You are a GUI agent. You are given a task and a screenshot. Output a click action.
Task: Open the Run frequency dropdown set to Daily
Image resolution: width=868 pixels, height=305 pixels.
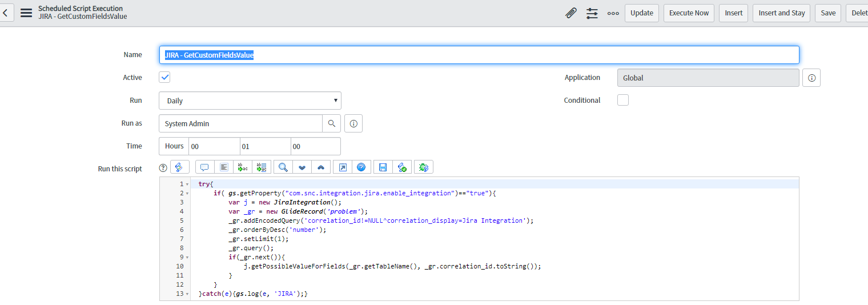250,101
